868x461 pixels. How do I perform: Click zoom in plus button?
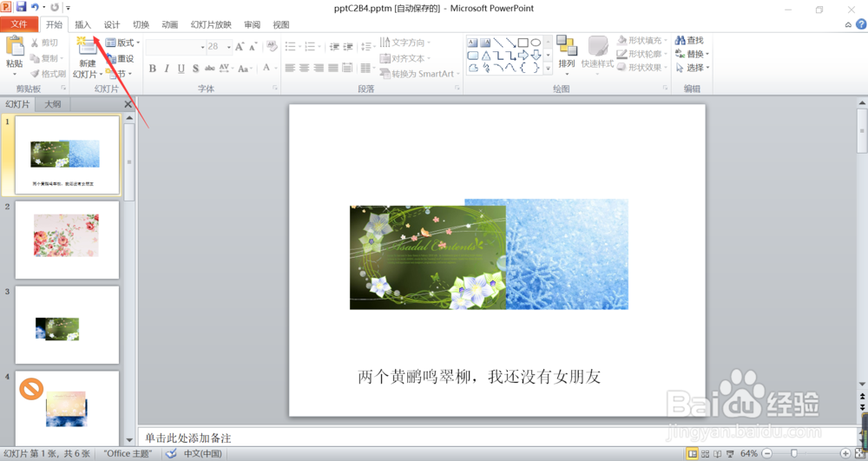click(x=845, y=454)
